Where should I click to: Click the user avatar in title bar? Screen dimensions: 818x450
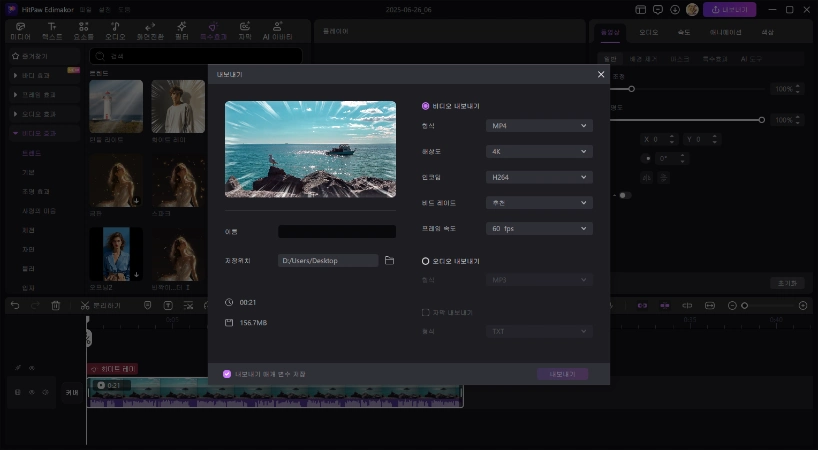pos(692,9)
